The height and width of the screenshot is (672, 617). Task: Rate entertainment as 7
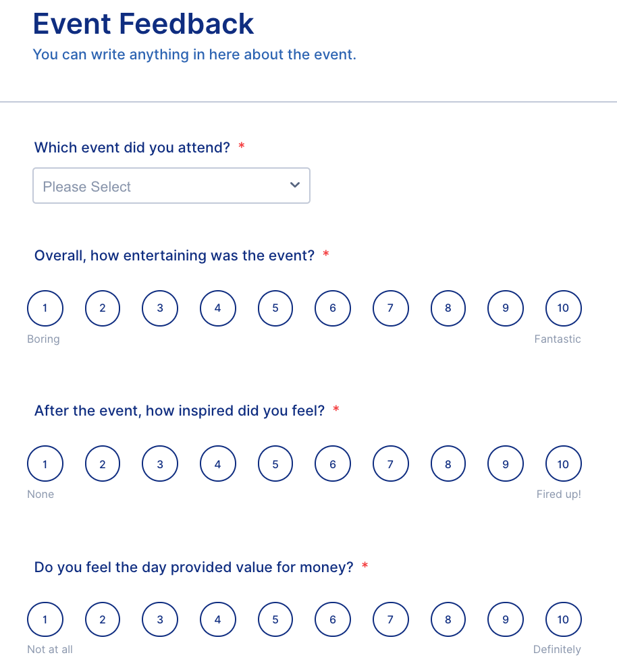pos(390,308)
